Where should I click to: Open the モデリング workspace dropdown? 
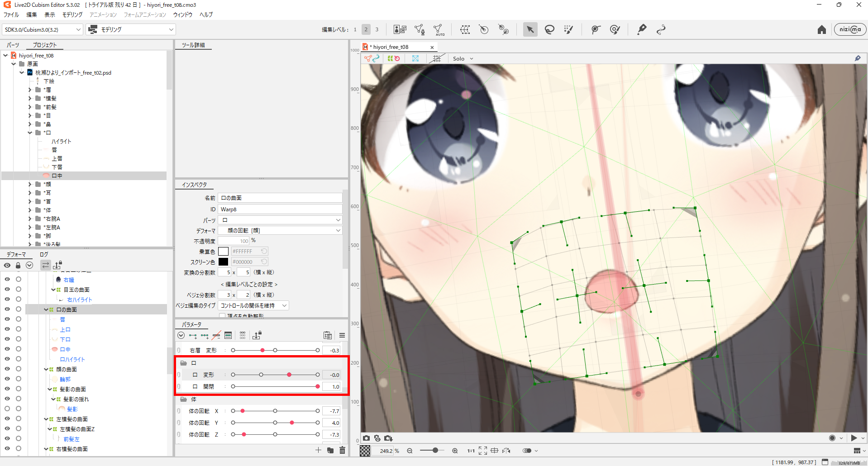point(131,29)
